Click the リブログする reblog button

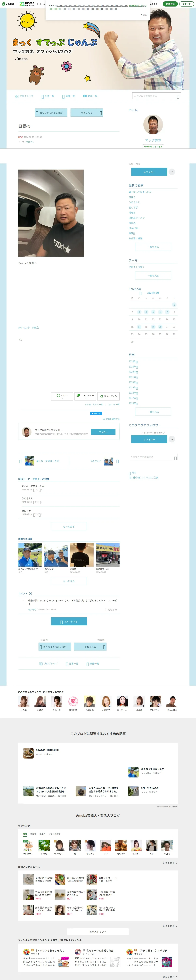pyautogui.click(x=108, y=396)
